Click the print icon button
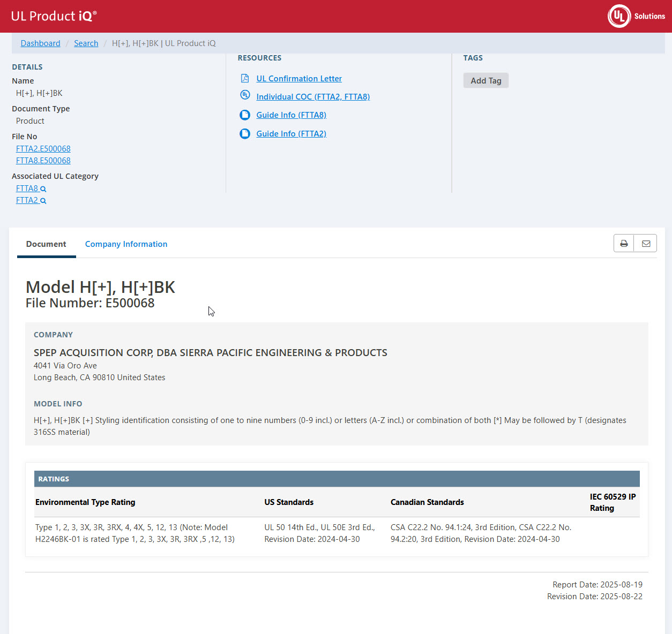 (x=624, y=244)
